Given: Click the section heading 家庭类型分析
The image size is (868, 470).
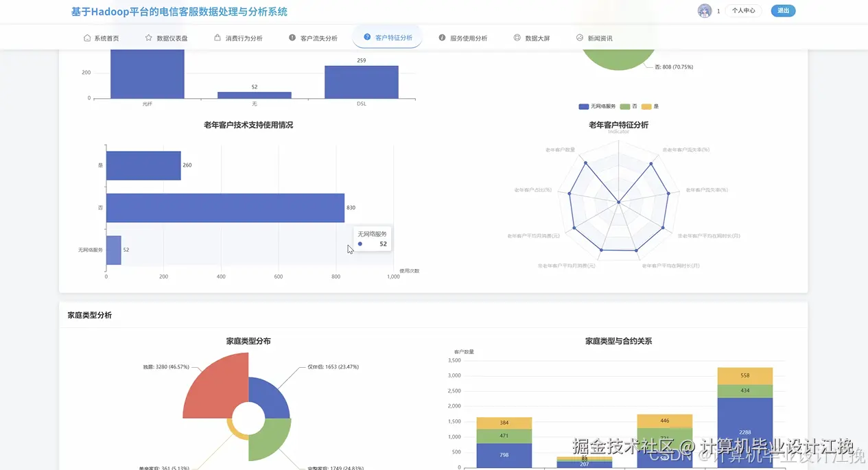Looking at the screenshot, I should point(90,315).
